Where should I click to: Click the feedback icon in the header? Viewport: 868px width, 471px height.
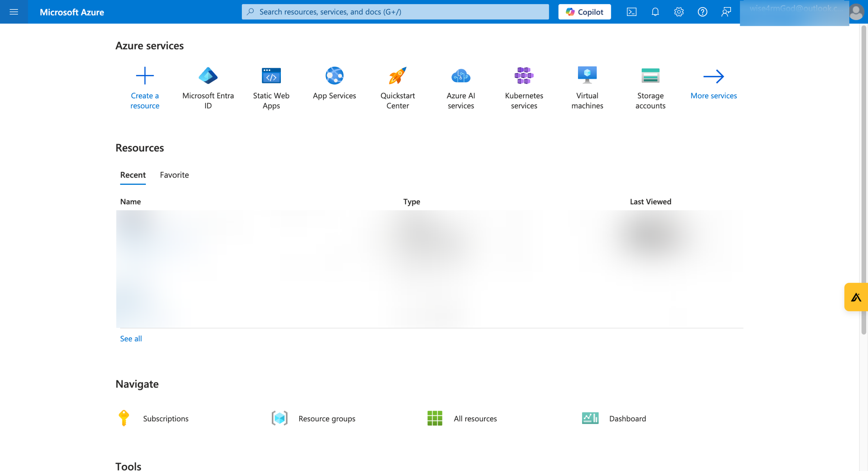point(726,12)
